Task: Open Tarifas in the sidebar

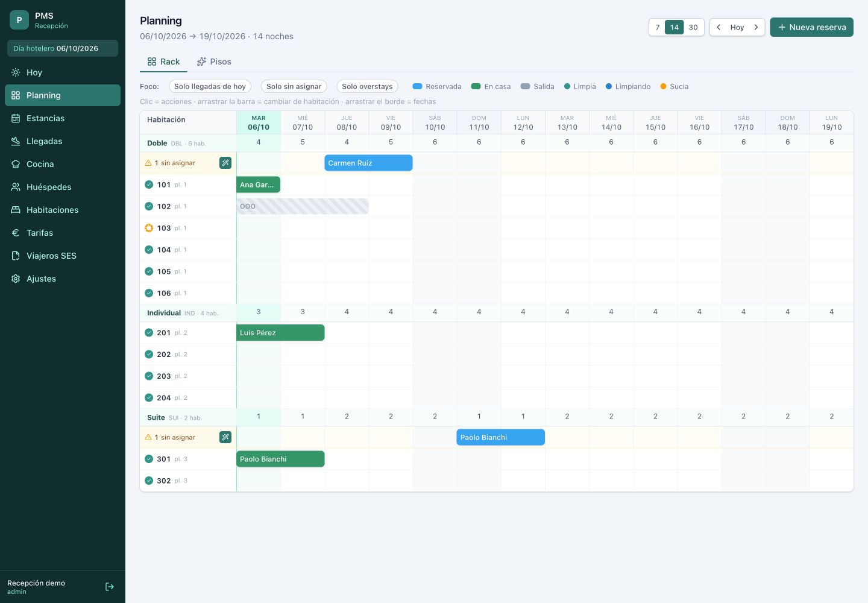Action: tap(63, 233)
